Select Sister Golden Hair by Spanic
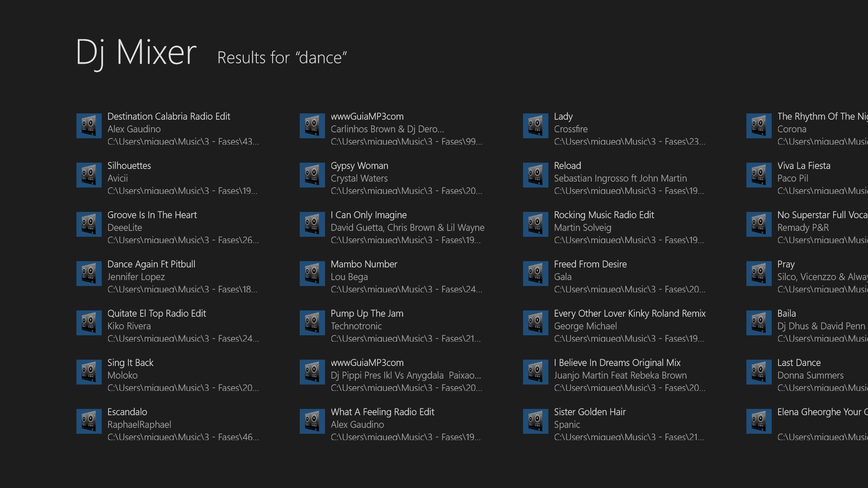This screenshot has width=868, height=488. point(590,412)
